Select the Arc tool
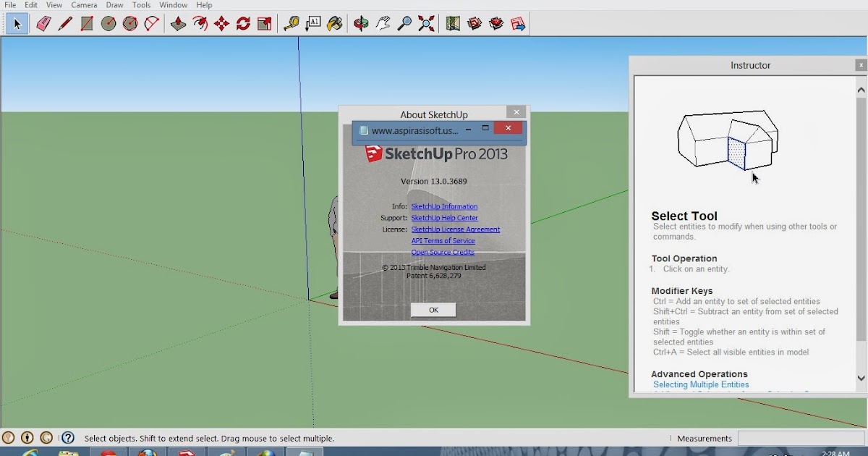The width and height of the screenshot is (868, 456). tap(152, 24)
